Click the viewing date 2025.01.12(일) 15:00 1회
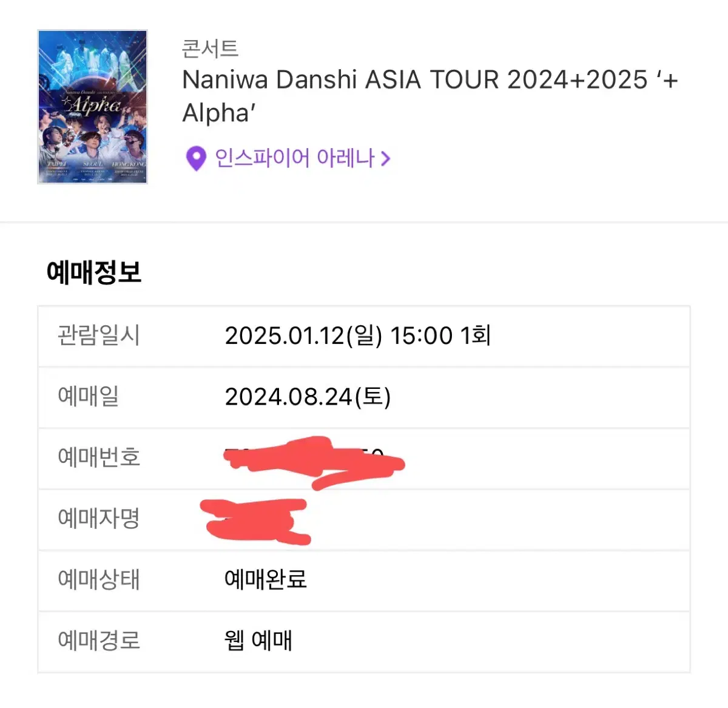728x708 pixels. pyautogui.click(x=357, y=335)
